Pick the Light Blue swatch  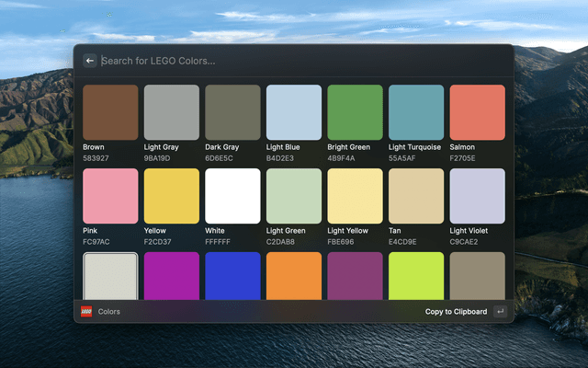(294, 112)
